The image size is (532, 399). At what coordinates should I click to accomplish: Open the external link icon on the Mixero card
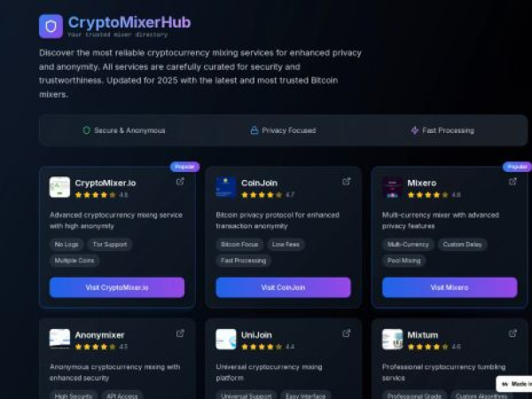tap(512, 182)
